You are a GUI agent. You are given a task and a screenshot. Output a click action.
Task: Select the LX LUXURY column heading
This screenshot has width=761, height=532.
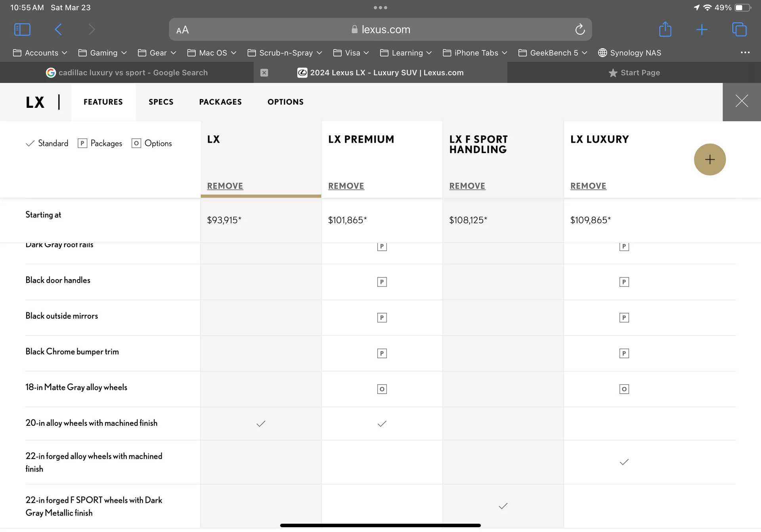coord(599,139)
